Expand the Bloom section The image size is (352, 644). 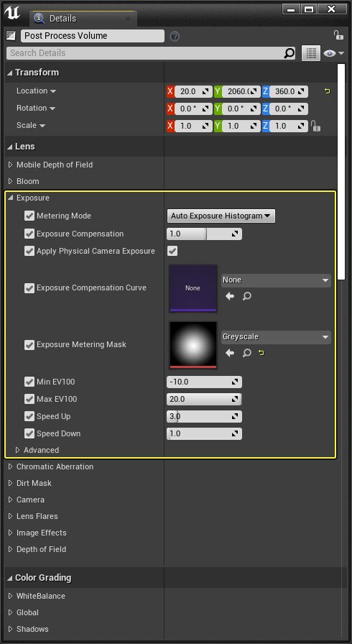click(x=10, y=182)
